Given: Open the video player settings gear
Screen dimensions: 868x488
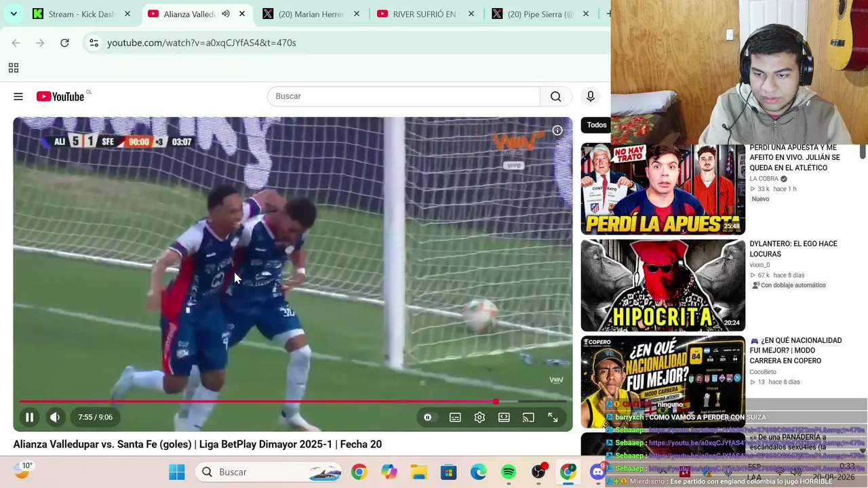Looking at the screenshot, I should 479,418.
